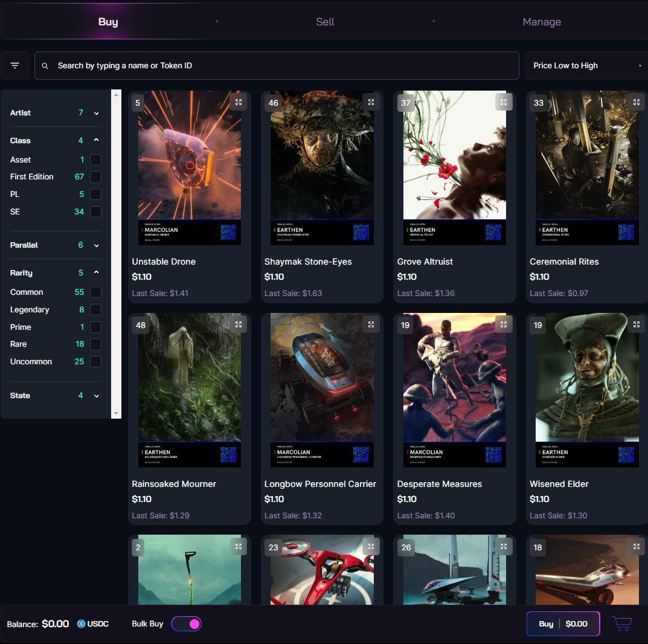Click quantity badge 5 on Unstable Drone
The image size is (648, 644).
[138, 103]
